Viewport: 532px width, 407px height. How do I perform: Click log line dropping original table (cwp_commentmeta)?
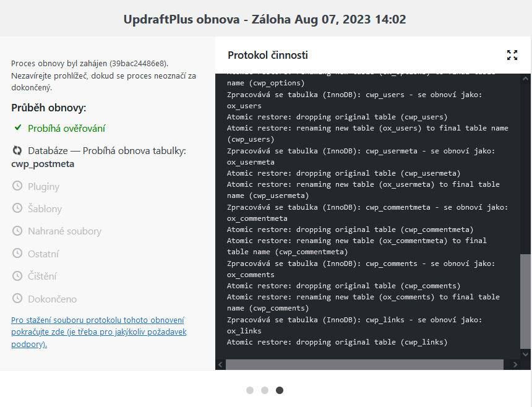[x=350, y=229]
